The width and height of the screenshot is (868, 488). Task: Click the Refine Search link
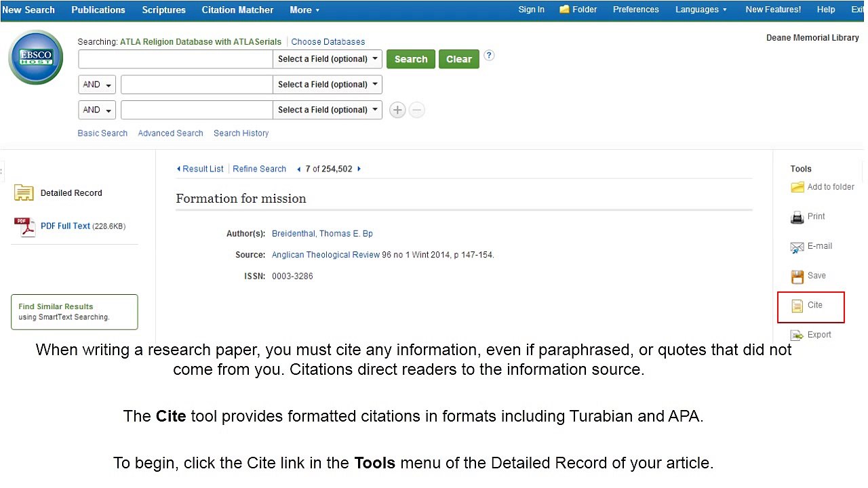click(x=259, y=169)
